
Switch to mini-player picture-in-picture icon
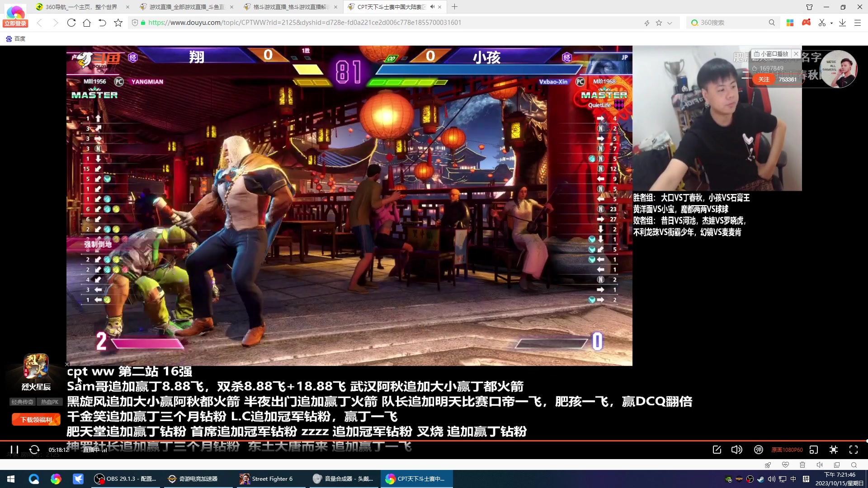(814, 450)
